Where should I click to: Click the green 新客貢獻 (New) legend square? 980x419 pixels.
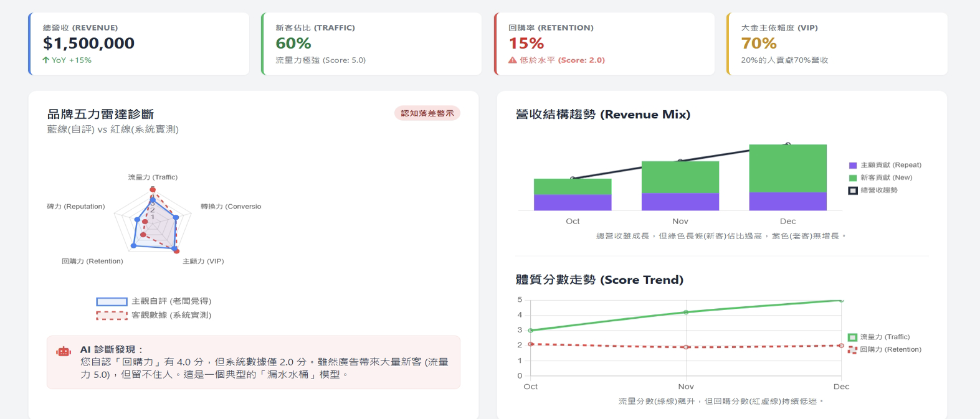(x=853, y=178)
